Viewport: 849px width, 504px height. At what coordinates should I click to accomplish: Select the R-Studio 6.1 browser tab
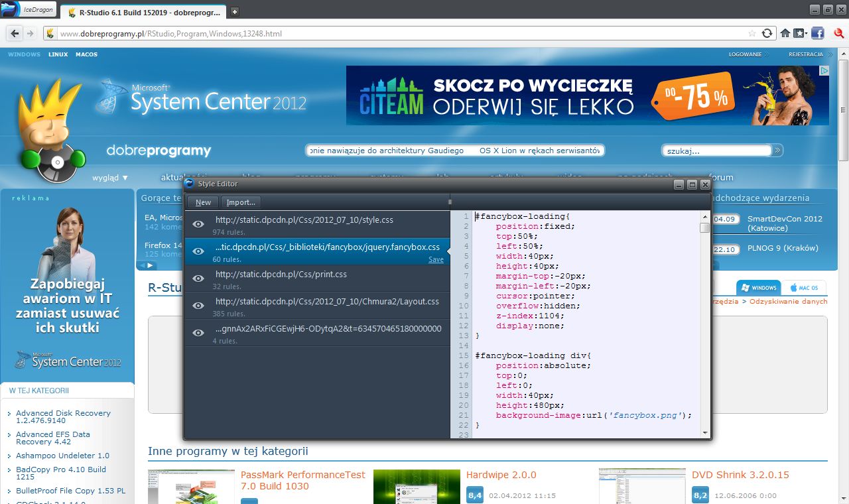pyautogui.click(x=143, y=11)
